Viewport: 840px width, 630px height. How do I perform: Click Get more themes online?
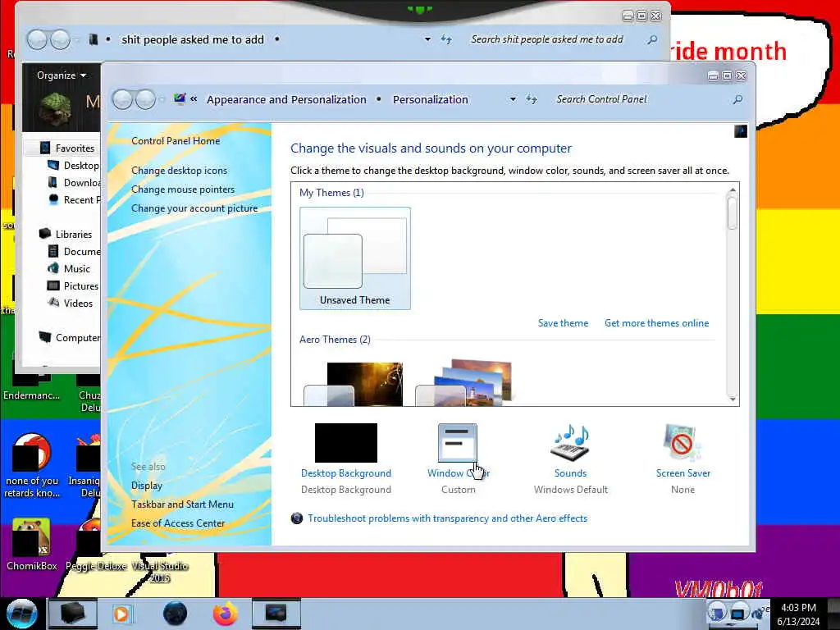[657, 323]
